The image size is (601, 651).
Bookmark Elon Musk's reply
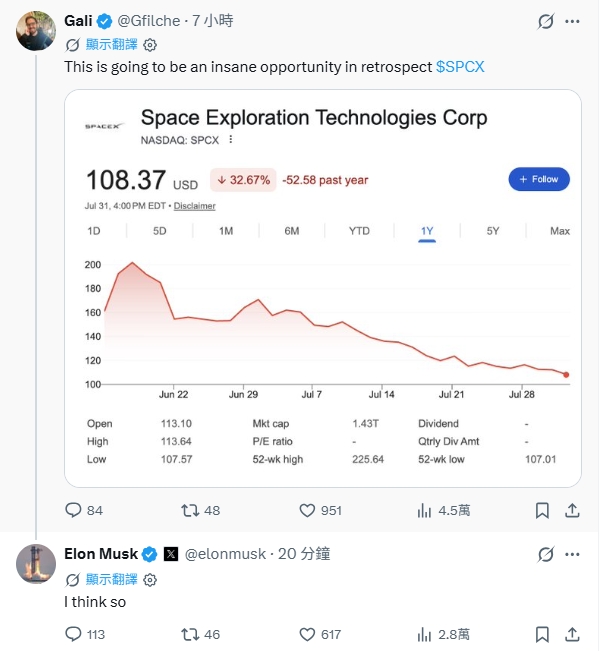click(542, 634)
